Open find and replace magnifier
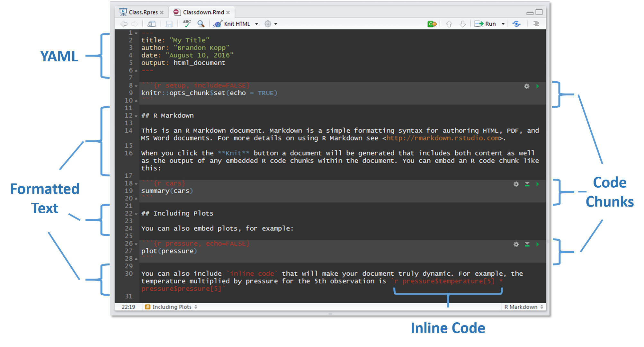The height and width of the screenshot is (347, 644). click(201, 24)
